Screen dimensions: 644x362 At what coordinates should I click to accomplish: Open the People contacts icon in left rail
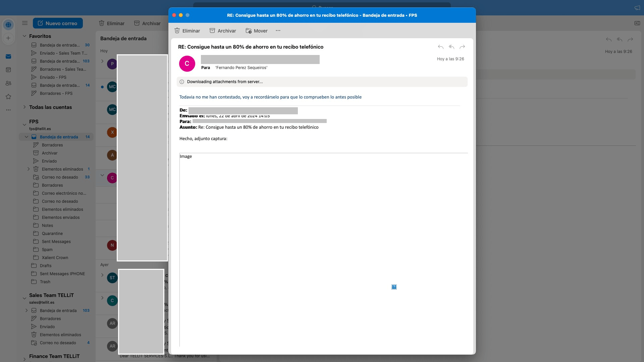(8, 83)
